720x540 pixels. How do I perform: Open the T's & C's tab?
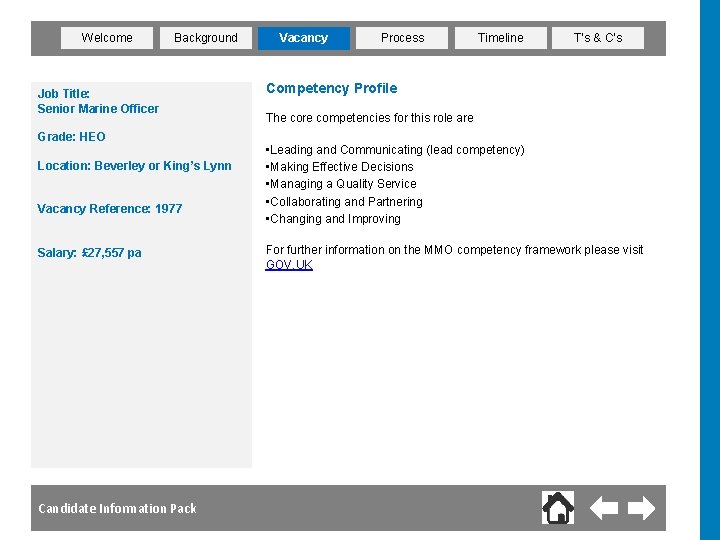598,38
